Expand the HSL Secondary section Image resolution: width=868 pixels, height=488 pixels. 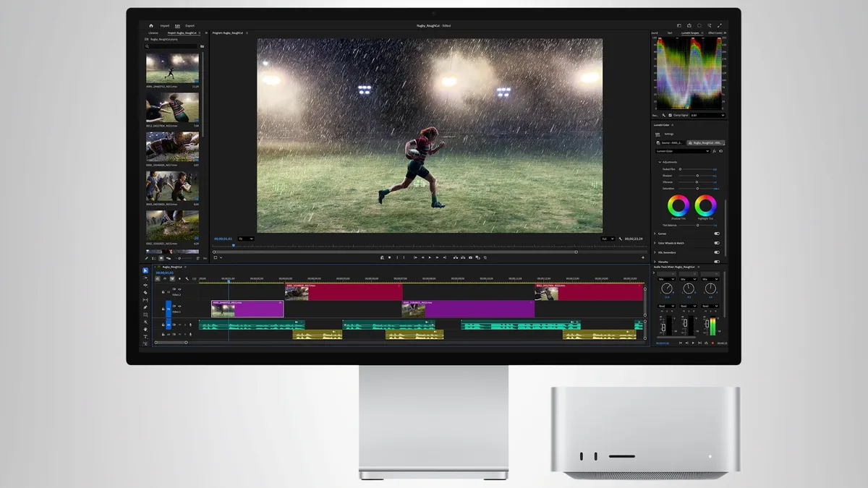[655, 252]
